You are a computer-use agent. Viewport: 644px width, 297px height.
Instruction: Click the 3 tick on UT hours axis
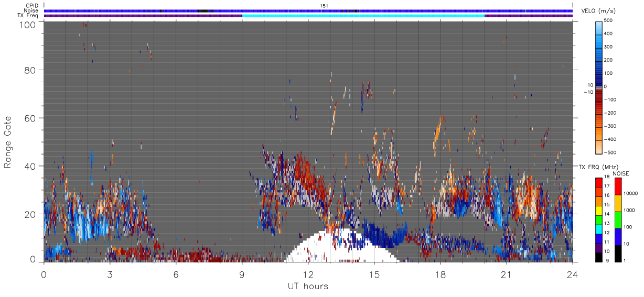click(x=110, y=274)
